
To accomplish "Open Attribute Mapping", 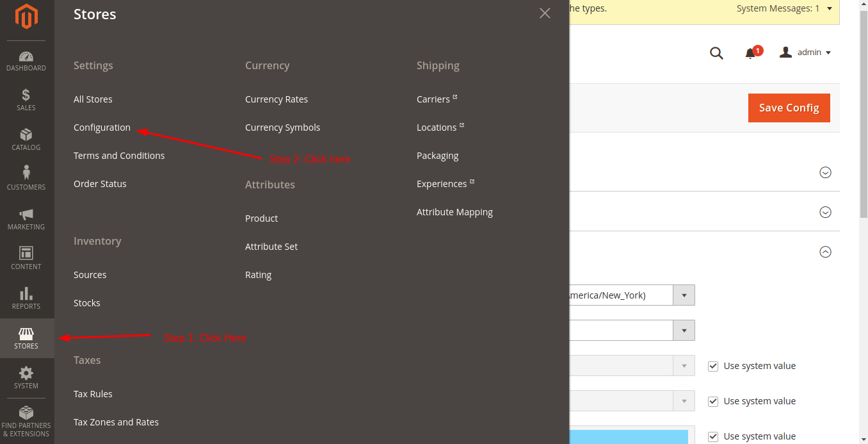I will 454,212.
